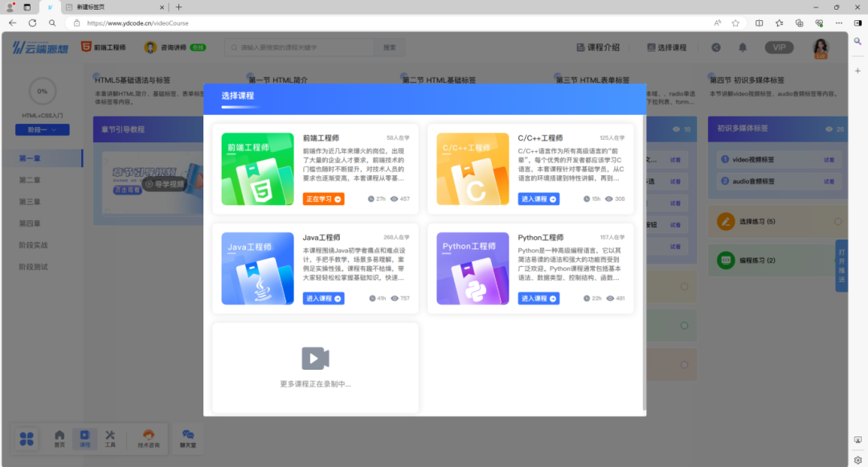Open the 前端工程师 course selector in header
Screen dimensions: 868x467
(x=104, y=47)
